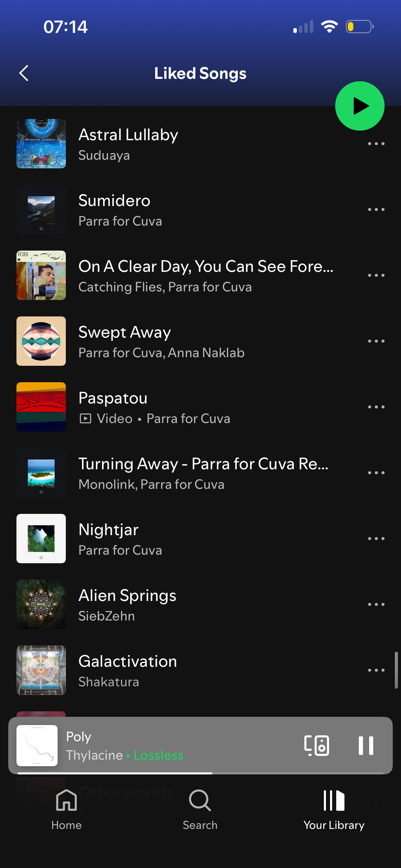Open three-dot menu for Galactivation
This screenshot has width=401, height=868.
[x=376, y=670]
